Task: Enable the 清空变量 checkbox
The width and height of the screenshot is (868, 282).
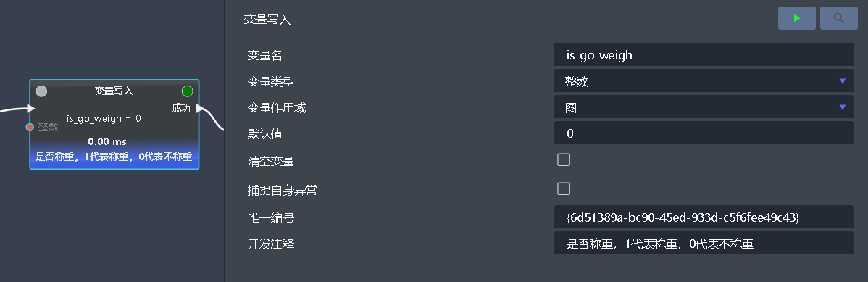Action: pos(564,160)
